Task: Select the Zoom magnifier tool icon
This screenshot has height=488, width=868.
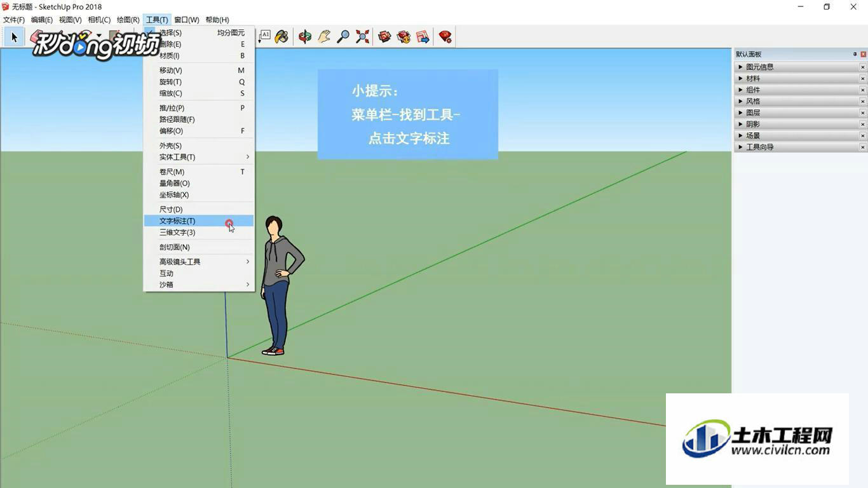Action: [x=343, y=36]
